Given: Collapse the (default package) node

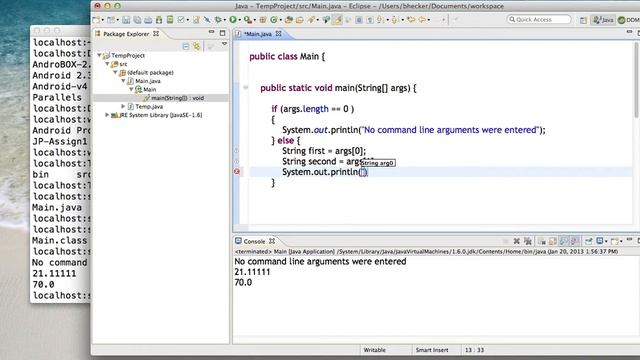Looking at the screenshot, I should pos(116,72).
